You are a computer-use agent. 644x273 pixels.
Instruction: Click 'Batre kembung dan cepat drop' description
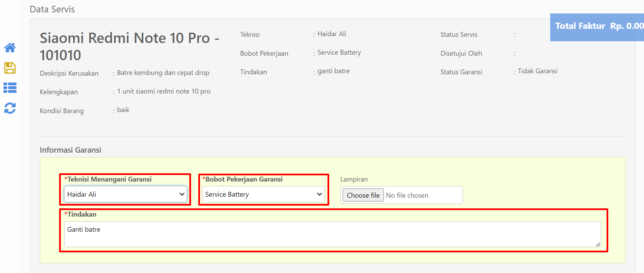(163, 73)
